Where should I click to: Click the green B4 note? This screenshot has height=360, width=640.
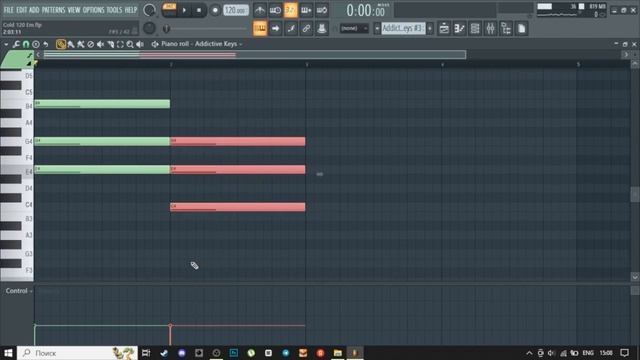tap(102, 104)
